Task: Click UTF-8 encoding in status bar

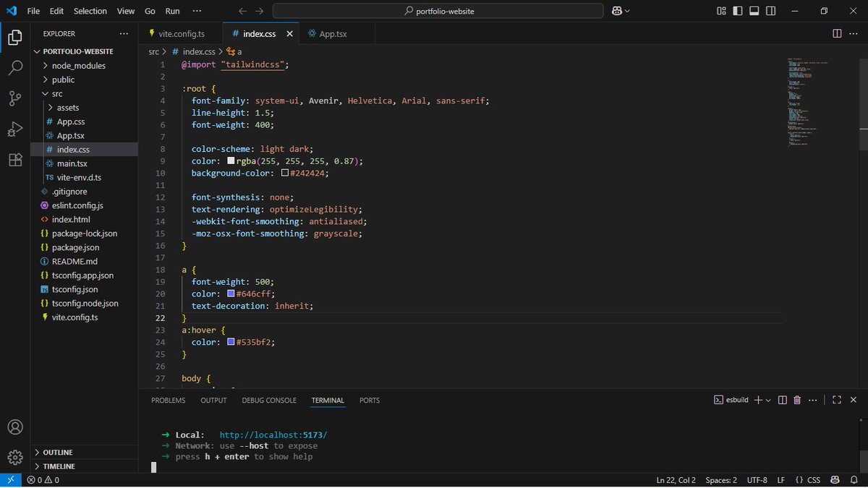Action: pos(757,480)
